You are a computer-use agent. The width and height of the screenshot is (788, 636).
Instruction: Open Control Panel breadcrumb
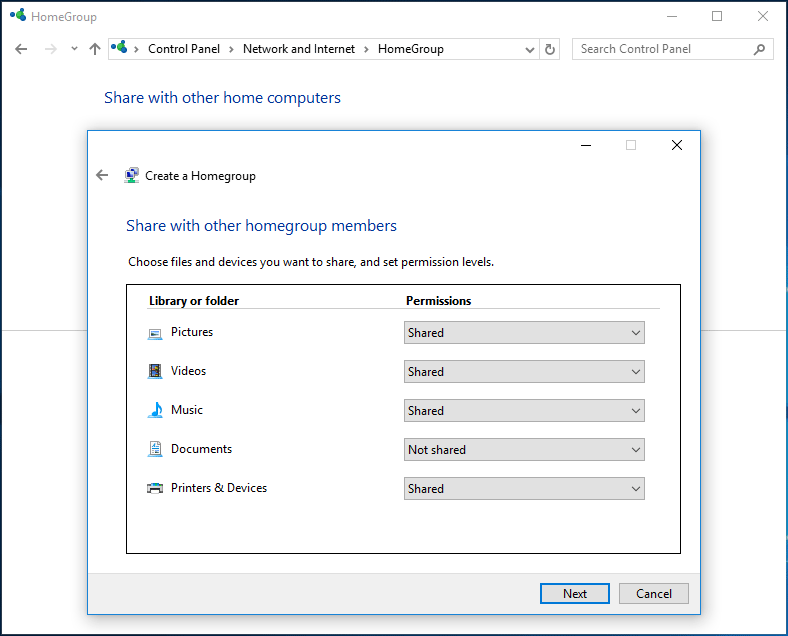(184, 49)
